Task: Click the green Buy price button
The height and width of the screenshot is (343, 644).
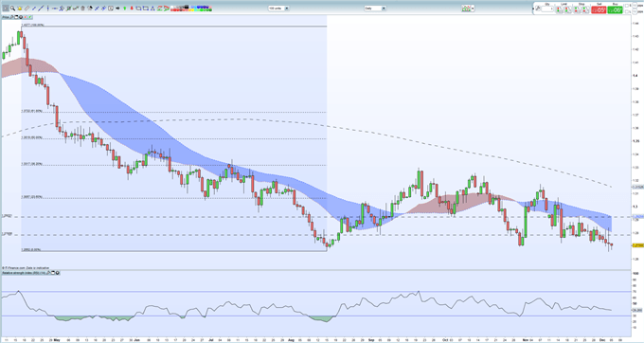Action: [615, 9]
